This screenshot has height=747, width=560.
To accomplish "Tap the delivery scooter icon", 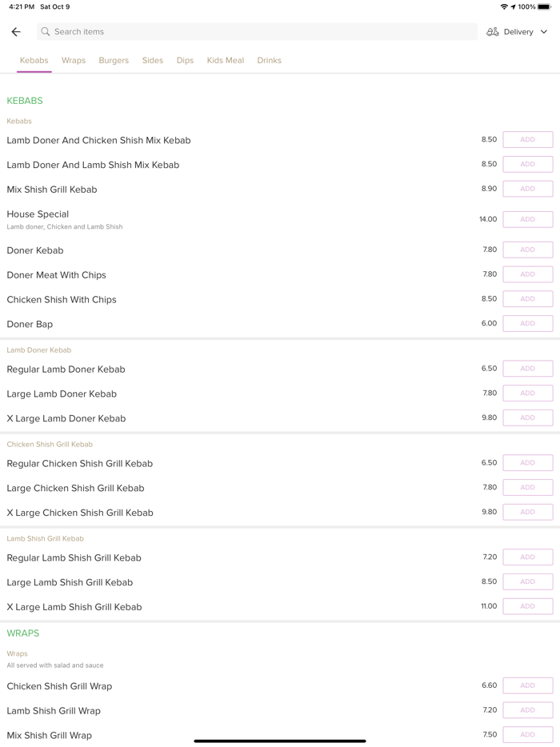I will pyautogui.click(x=493, y=32).
